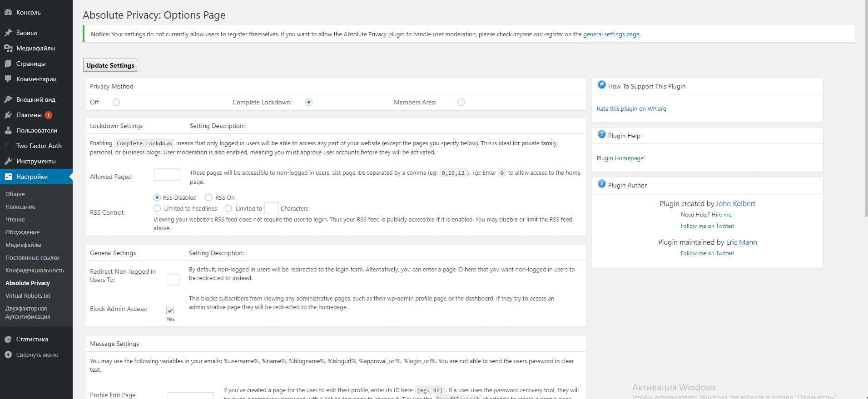Open Медиафайлы via its media icon
868x399 pixels.
8,48
